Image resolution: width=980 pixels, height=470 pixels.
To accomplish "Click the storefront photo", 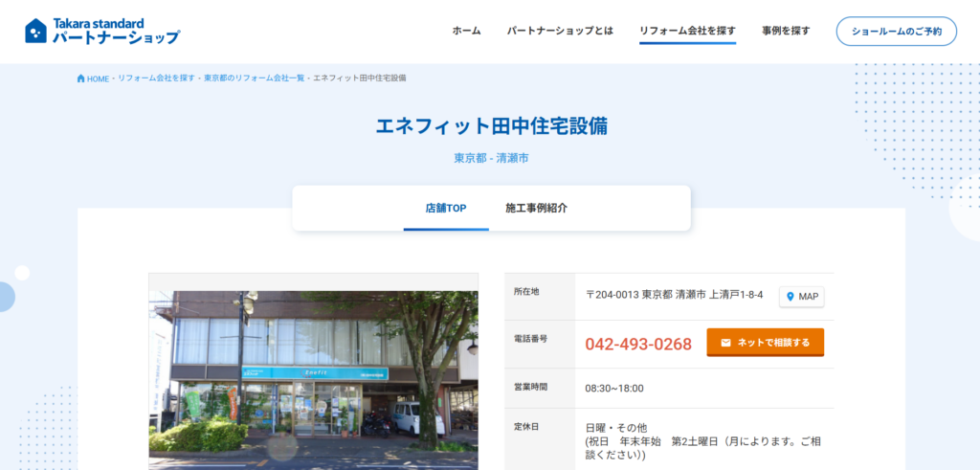I will click(313, 378).
